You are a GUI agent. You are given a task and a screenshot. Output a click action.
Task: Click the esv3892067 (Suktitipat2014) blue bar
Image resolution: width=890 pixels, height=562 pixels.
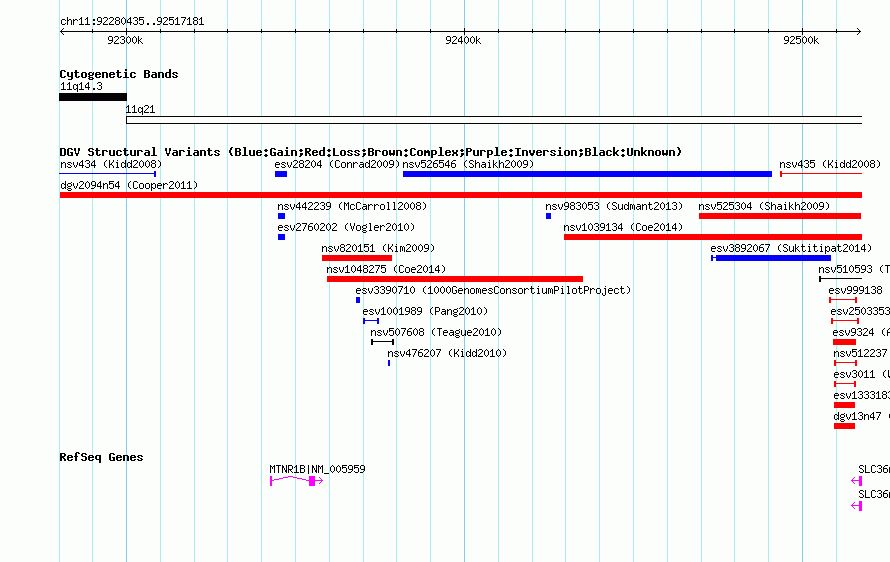pos(771,258)
